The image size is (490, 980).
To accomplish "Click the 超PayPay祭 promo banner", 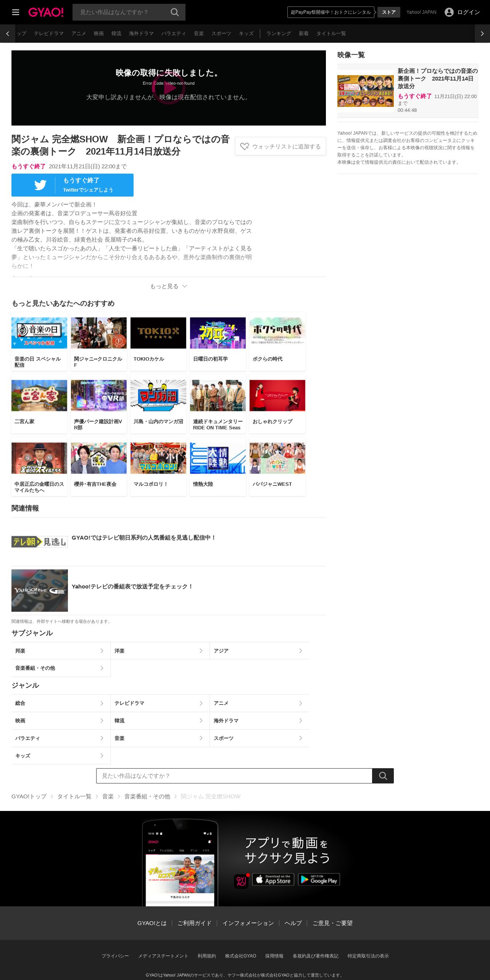I will pos(331,12).
